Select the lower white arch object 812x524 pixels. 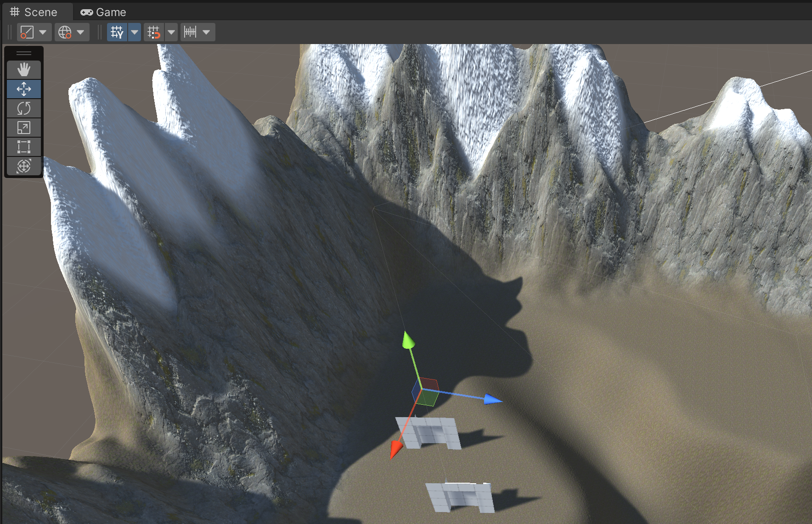[x=460, y=497]
